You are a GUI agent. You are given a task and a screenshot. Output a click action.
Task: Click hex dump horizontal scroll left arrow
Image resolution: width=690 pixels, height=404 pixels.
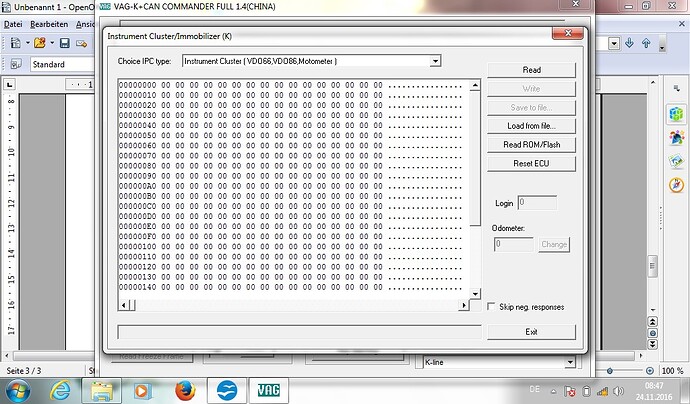tap(124, 305)
